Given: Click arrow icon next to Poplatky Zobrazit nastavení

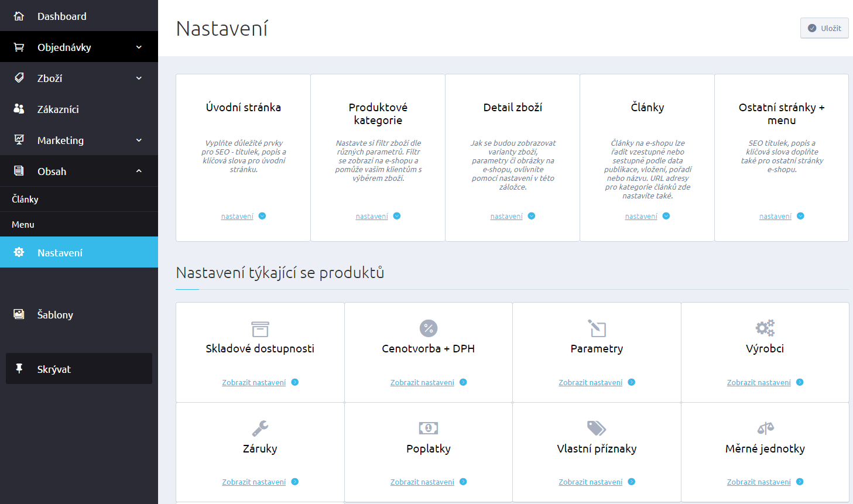Looking at the screenshot, I should (463, 482).
